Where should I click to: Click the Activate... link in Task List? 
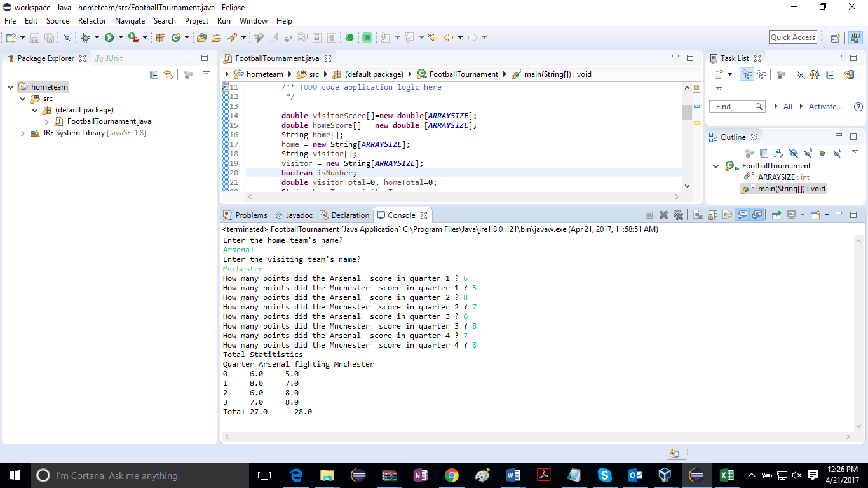click(x=825, y=107)
